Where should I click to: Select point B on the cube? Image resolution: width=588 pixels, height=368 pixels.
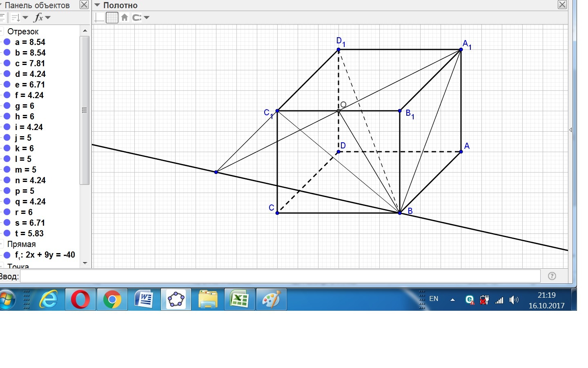pyautogui.click(x=400, y=213)
